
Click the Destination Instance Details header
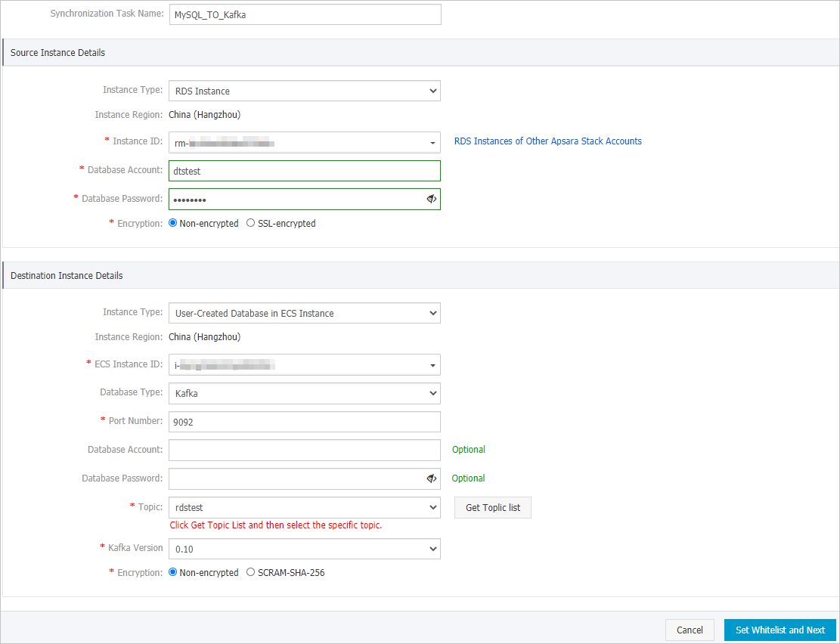(66, 274)
